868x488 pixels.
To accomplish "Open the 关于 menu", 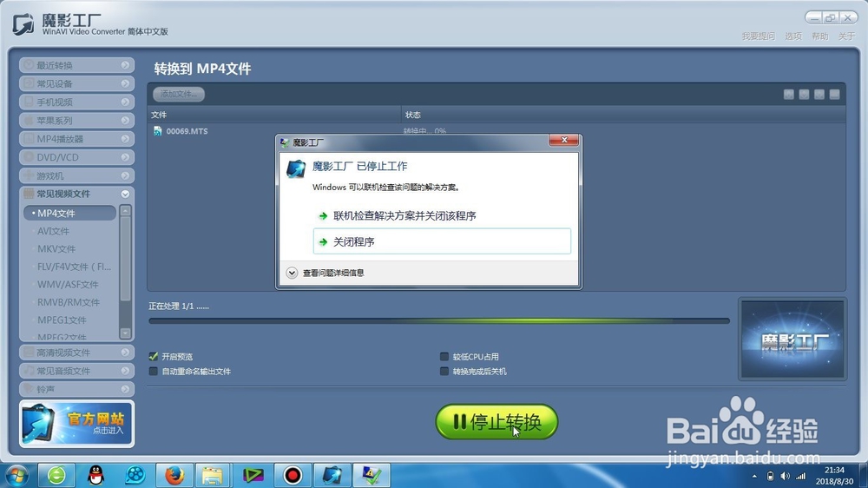I will click(846, 36).
